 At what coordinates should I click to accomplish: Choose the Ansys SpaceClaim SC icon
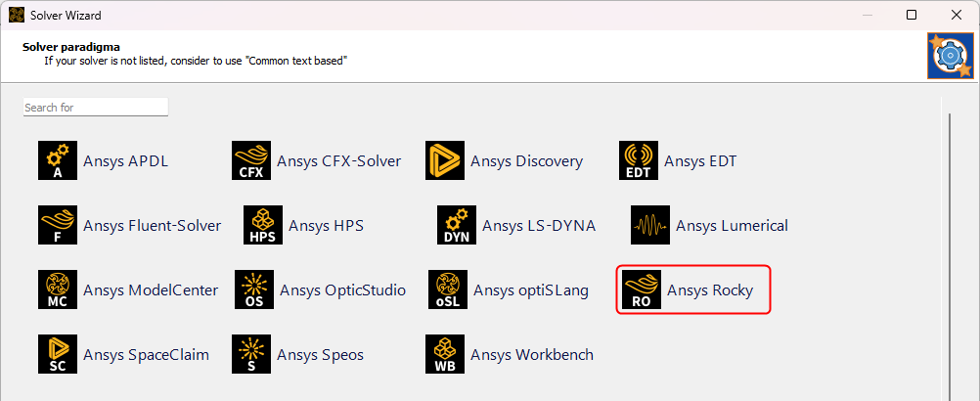click(x=58, y=354)
